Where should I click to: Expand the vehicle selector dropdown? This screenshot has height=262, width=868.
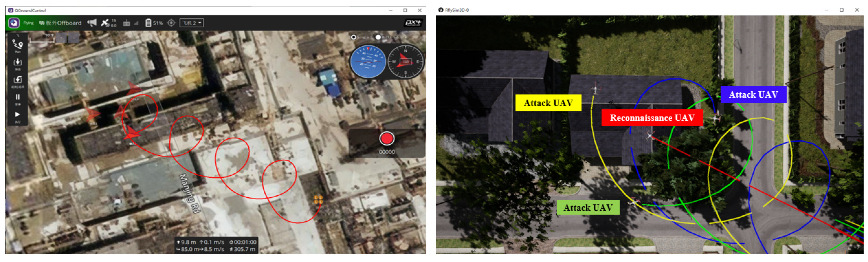pos(191,23)
